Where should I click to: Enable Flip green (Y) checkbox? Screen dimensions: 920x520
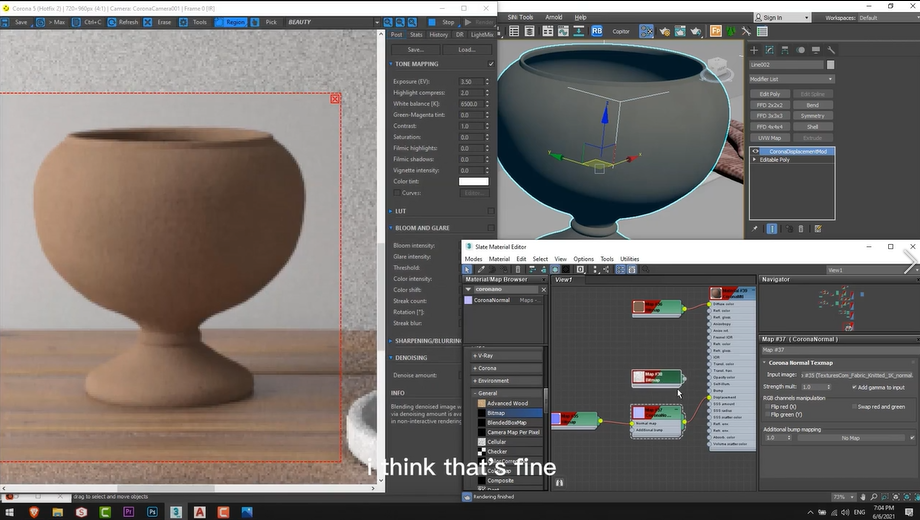[766, 415]
